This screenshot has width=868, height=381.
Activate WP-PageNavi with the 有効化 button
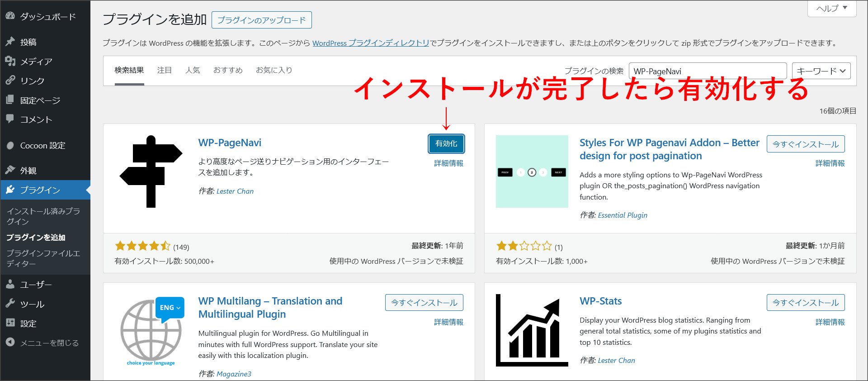(446, 143)
